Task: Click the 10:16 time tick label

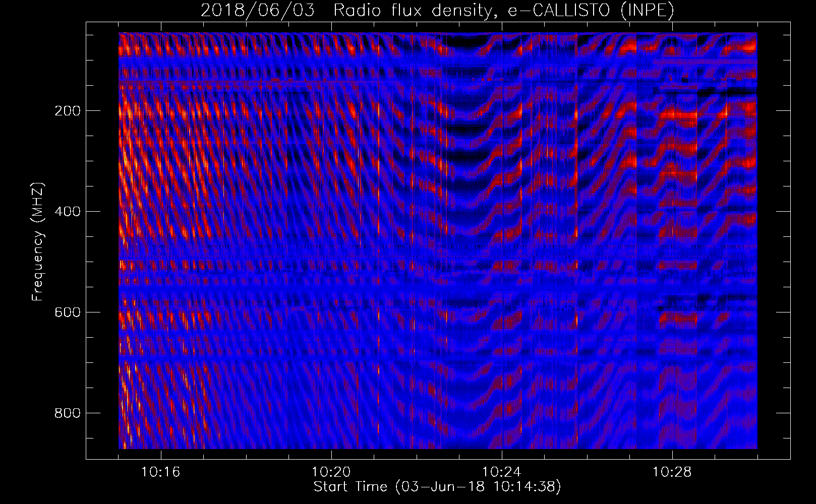Action: 160,472
